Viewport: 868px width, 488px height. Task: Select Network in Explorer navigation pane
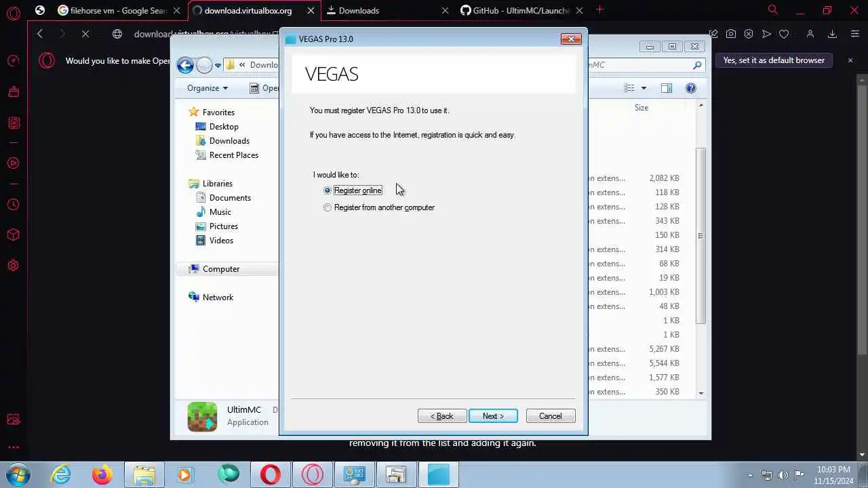point(218,298)
